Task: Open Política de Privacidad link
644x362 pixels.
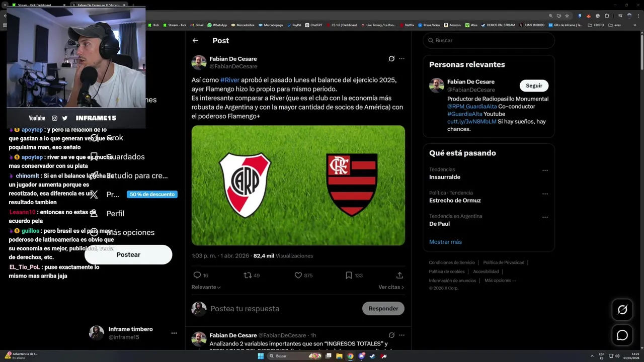Action: (x=504, y=262)
